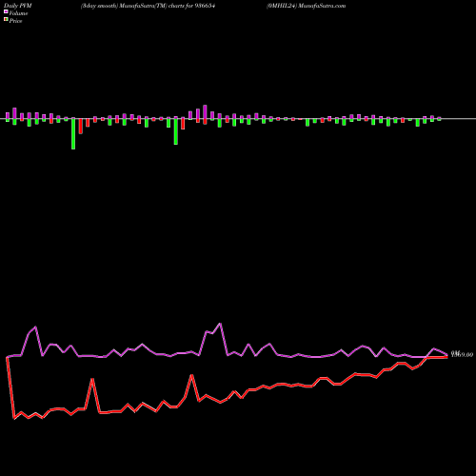476x476 pixels.
Task: Click the '(3day smooth) MunafaSutra(TM) charts for 936654' heading
Action: click(x=148, y=6)
